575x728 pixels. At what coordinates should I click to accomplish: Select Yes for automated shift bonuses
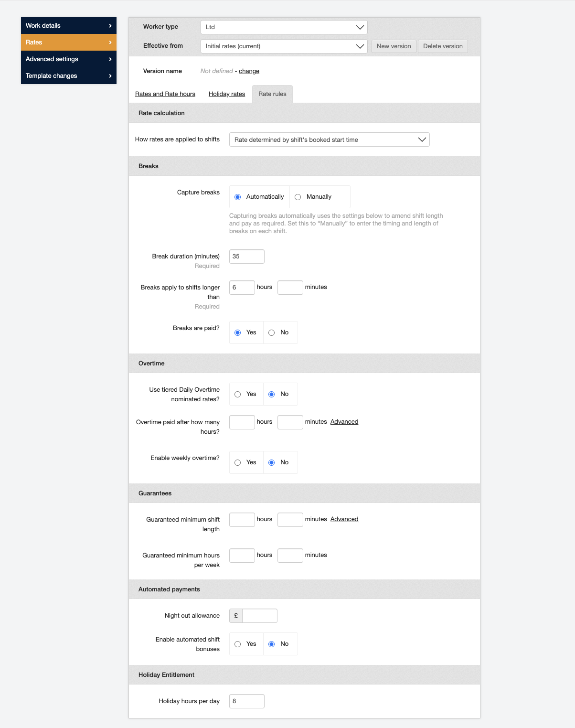point(238,644)
